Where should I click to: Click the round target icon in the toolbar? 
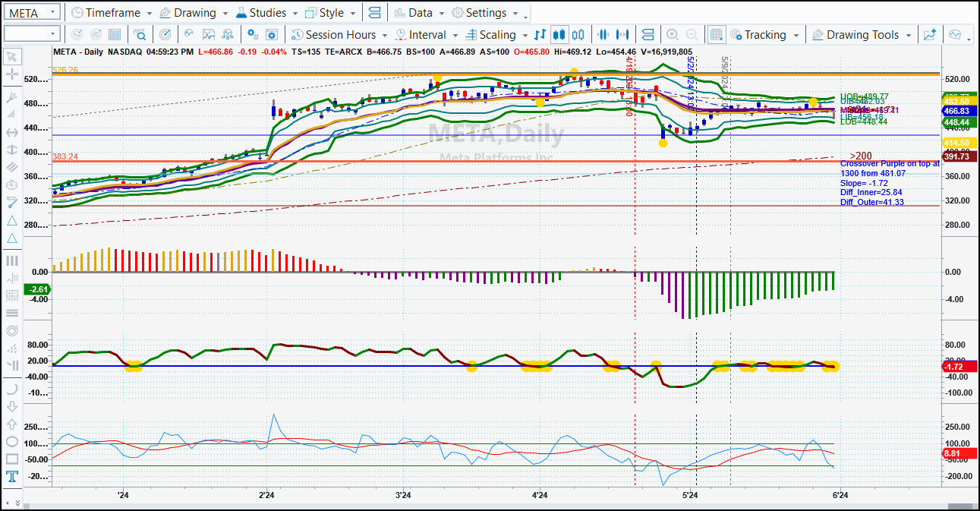click(165, 34)
